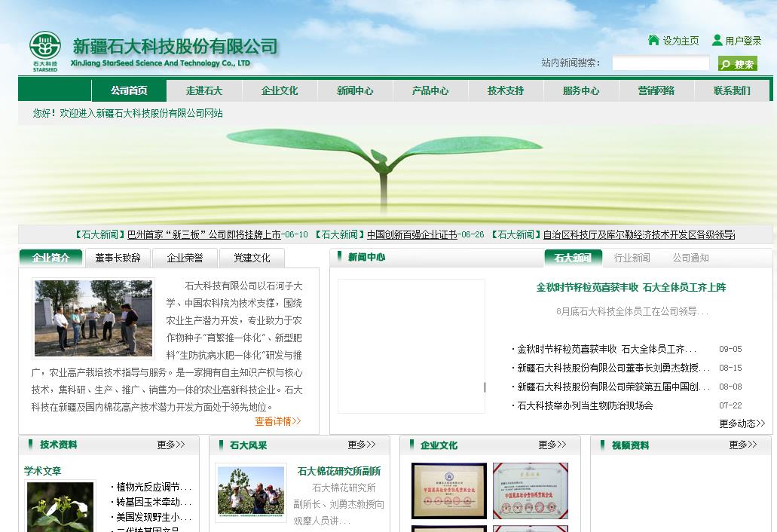Click the 新闻中心 section heading
This screenshot has height=532, width=777.
366,257
